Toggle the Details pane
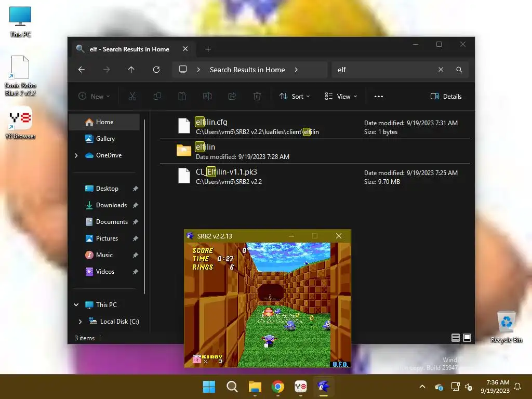 [x=446, y=96]
